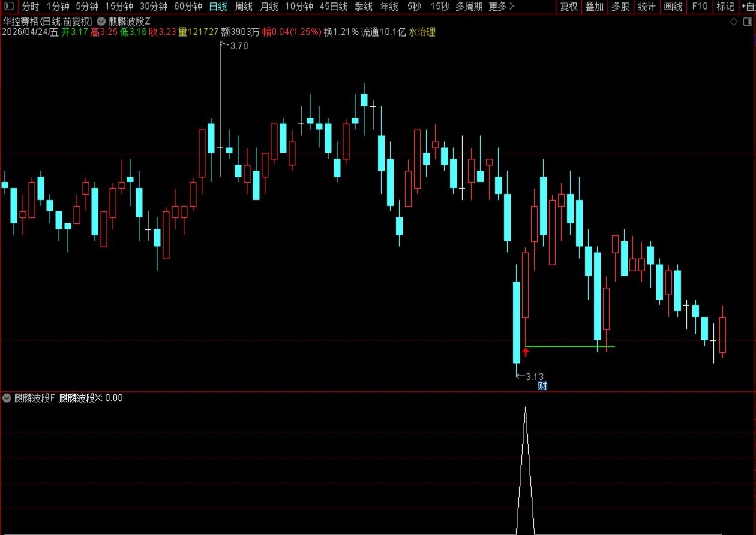Screen dimensions: 756x535
Task: Click the +自 add to watchlist button
Action: (x=748, y=7)
